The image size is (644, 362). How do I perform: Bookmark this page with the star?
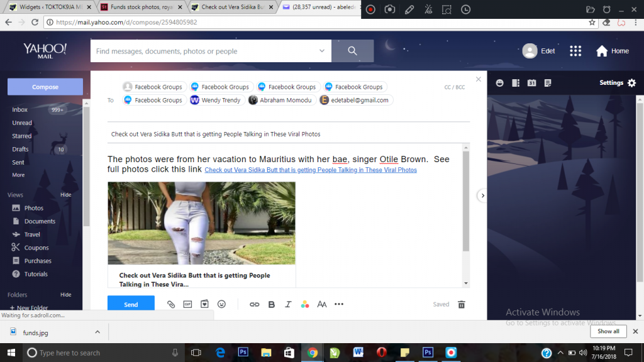592,22
